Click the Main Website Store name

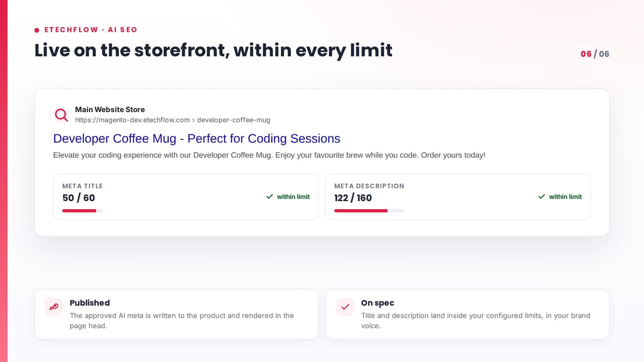pos(110,109)
